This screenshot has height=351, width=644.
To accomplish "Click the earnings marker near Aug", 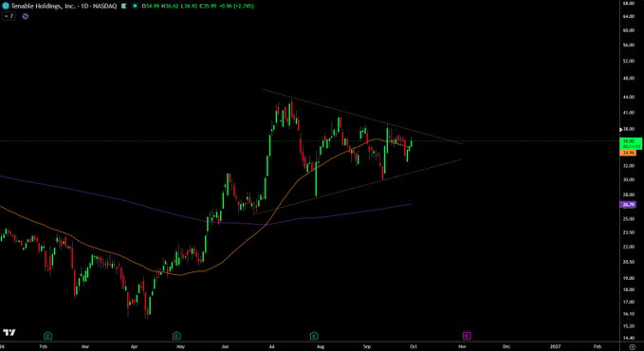I will click(x=314, y=336).
